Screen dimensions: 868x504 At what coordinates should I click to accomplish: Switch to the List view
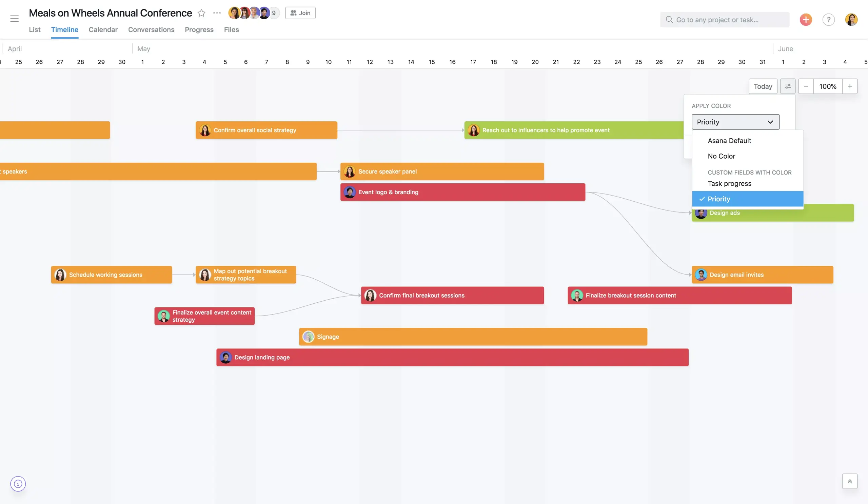pos(34,29)
